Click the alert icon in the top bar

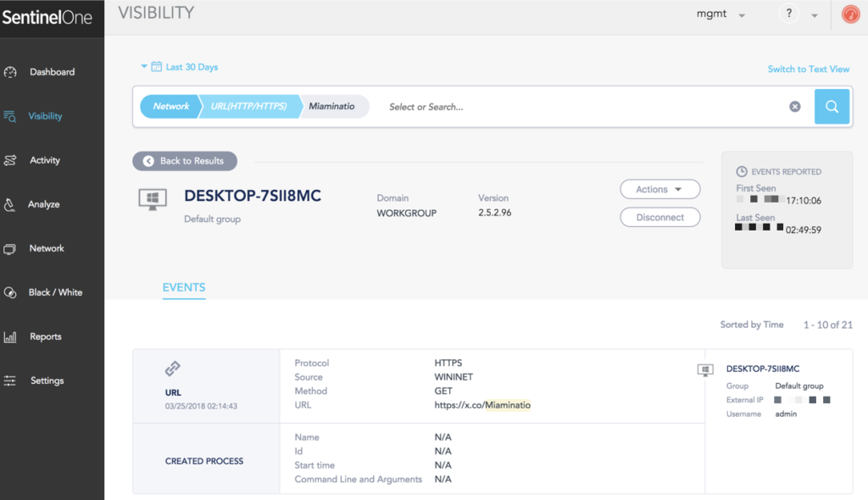tap(851, 14)
